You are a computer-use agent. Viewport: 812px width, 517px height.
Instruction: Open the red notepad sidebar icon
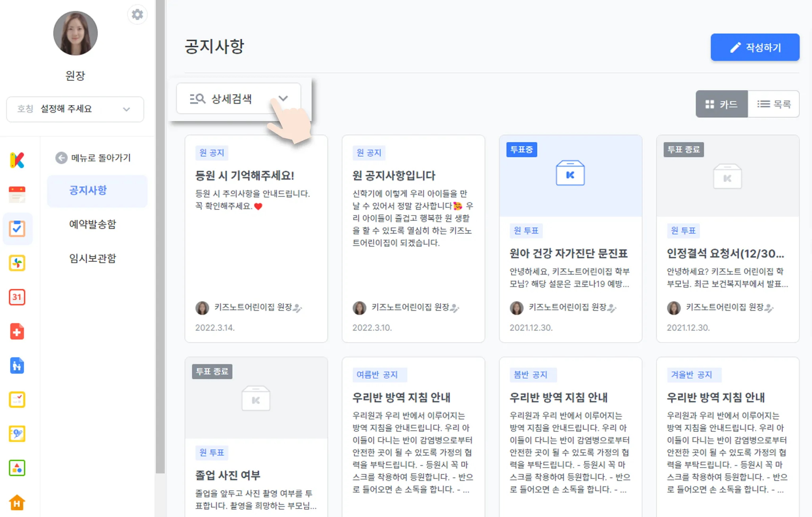[17, 195]
